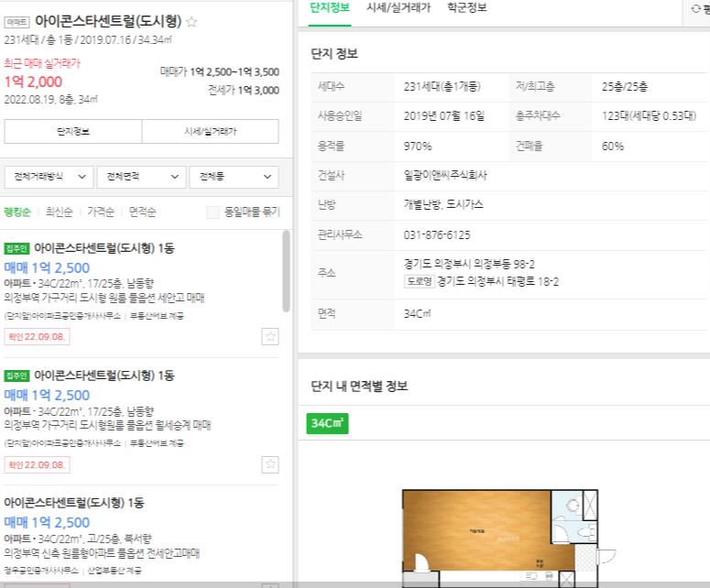Switch to the 단지정보 tab at top
The width and height of the screenshot is (710, 588).
point(330,7)
